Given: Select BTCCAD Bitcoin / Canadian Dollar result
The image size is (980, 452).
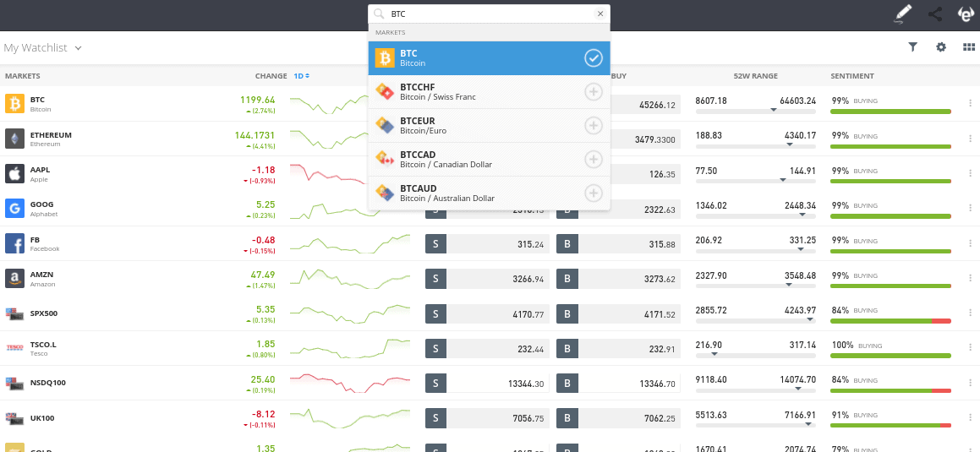Looking at the screenshot, I should pyautogui.click(x=489, y=159).
